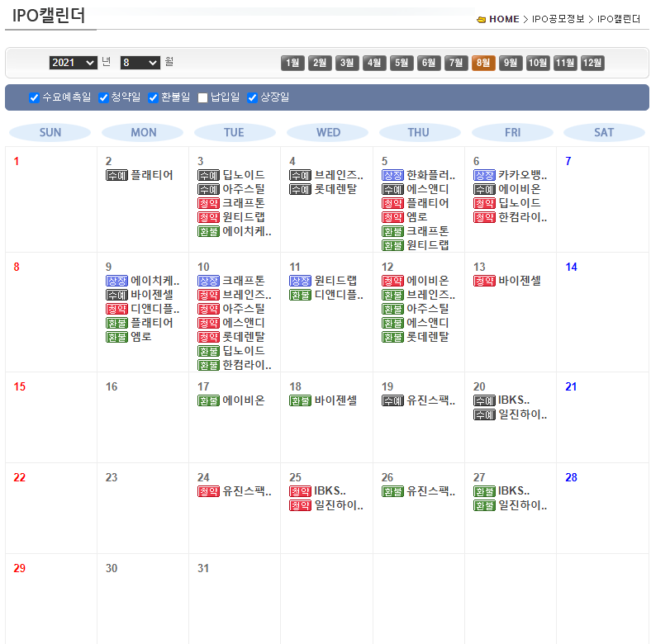Enable the 납입일 checkbox

[202, 98]
